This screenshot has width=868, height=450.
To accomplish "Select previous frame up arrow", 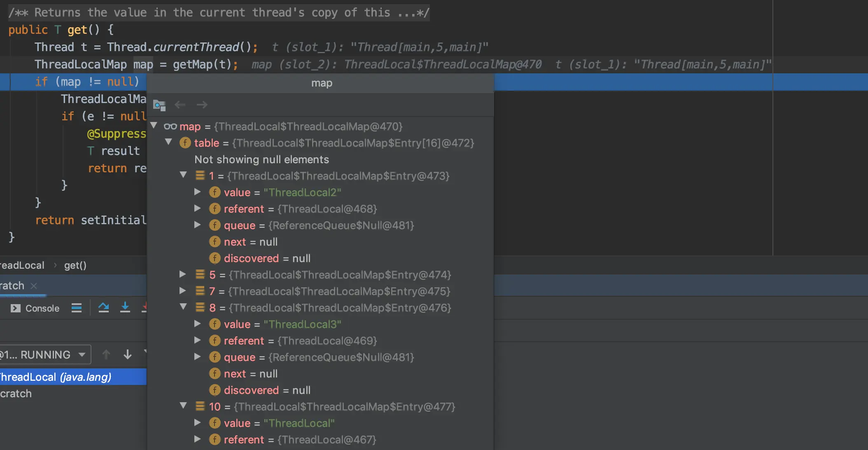I will click(106, 354).
